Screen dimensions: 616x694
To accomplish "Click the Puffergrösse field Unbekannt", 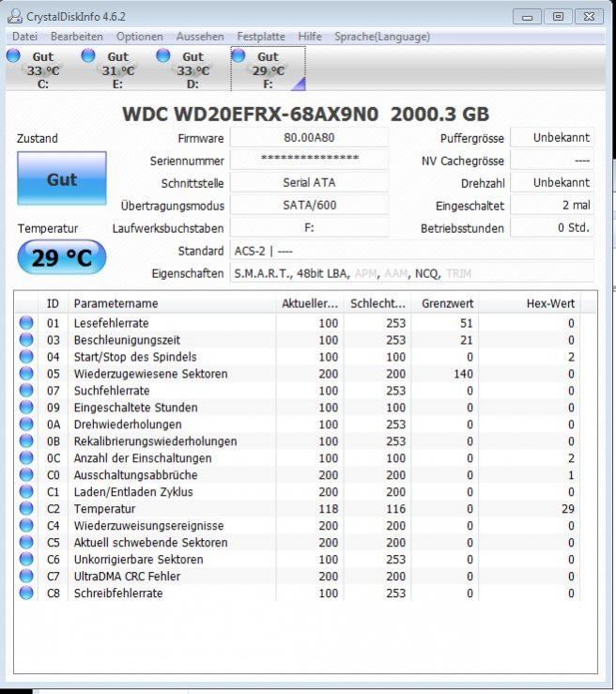I will click(552, 138).
